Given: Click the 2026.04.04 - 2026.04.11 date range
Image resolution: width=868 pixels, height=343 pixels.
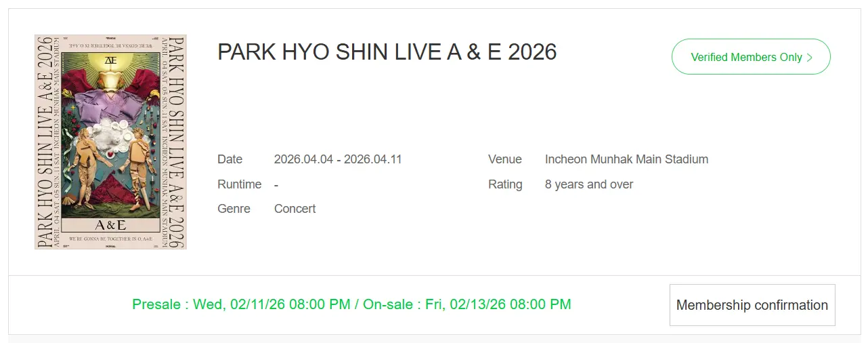Looking at the screenshot, I should 338,159.
